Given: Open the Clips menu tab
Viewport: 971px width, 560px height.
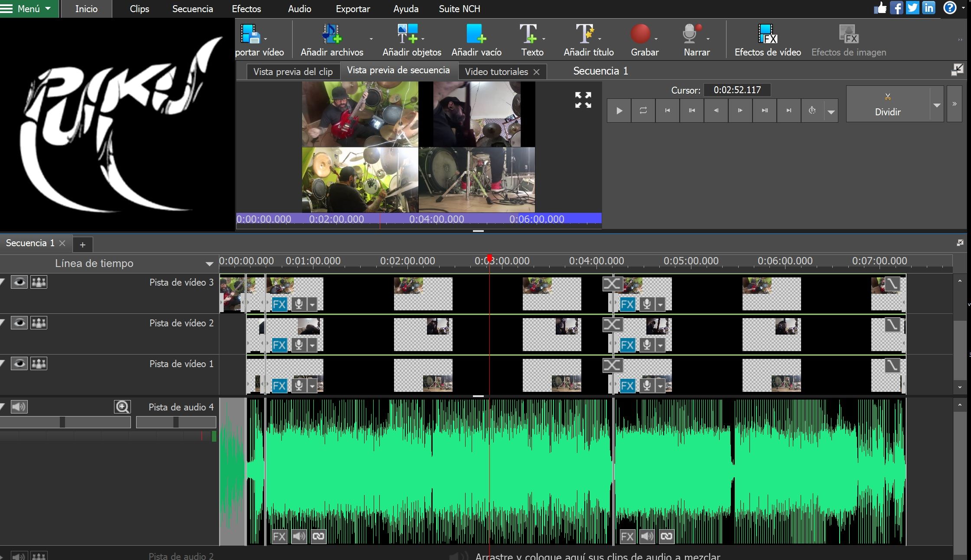Looking at the screenshot, I should coord(140,9).
